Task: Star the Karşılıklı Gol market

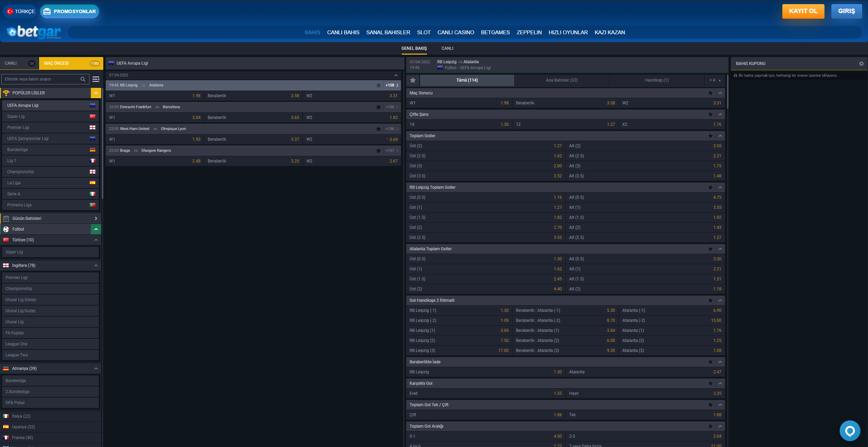Action: (x=710, y=383)
